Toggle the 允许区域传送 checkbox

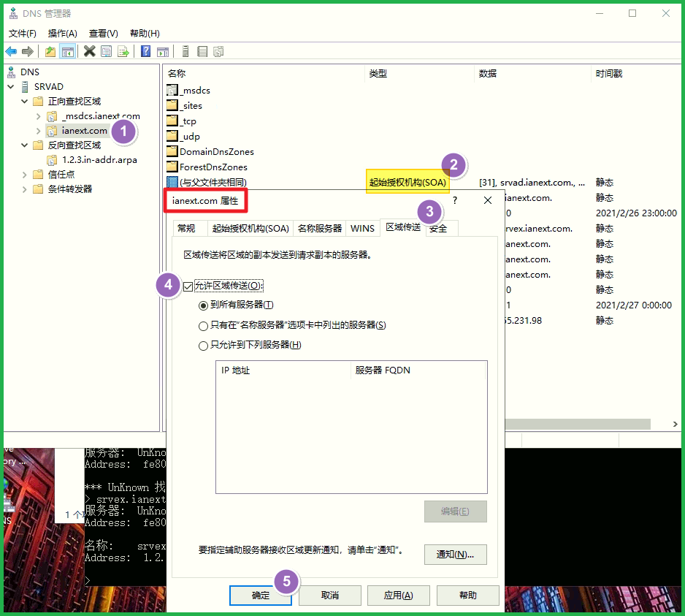pos(188,286)
